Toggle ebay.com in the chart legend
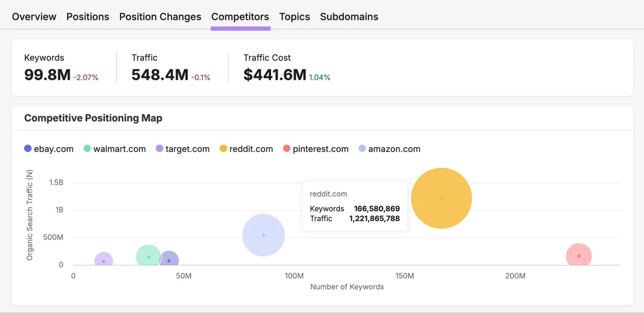Image resolution: width=644 pixels, height=313 pixels. pos(49,149)
